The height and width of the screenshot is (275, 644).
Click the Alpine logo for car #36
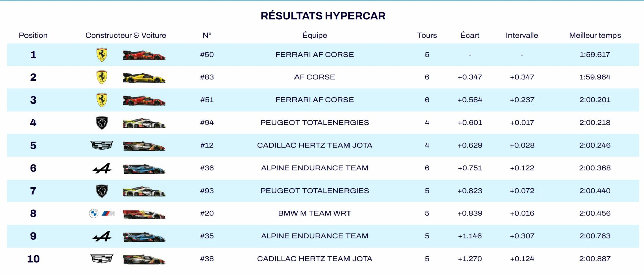[x=102, y=168]
